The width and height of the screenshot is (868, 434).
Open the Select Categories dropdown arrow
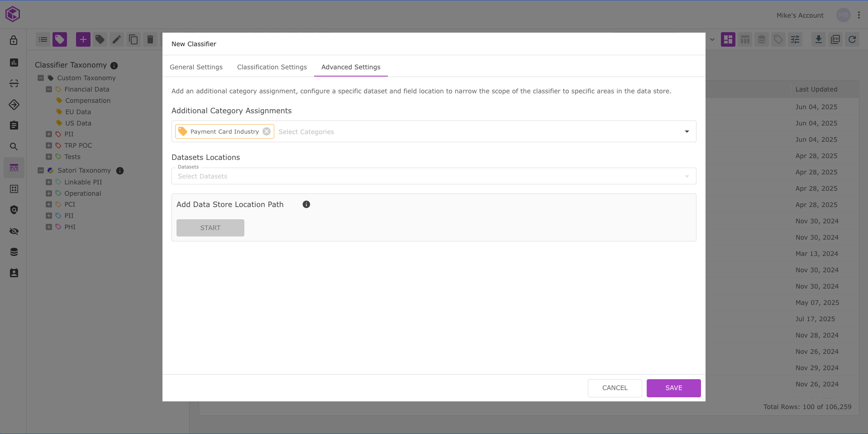pyautogui.click(x=687, y=131)
